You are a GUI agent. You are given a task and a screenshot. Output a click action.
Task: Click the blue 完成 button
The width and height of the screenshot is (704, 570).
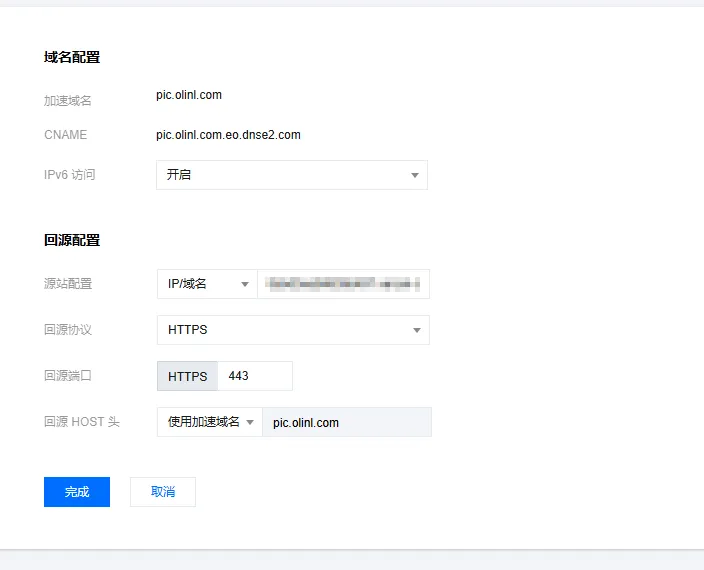(x=77, y=492)
